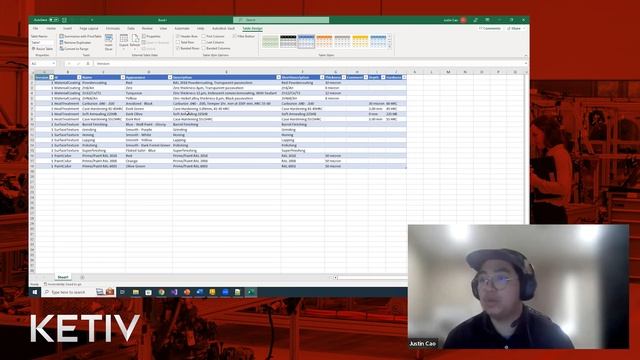This screenshot has width=640, height=360.
Task: Open Visual Studio from the taskbar
Action: click(174, 292)
